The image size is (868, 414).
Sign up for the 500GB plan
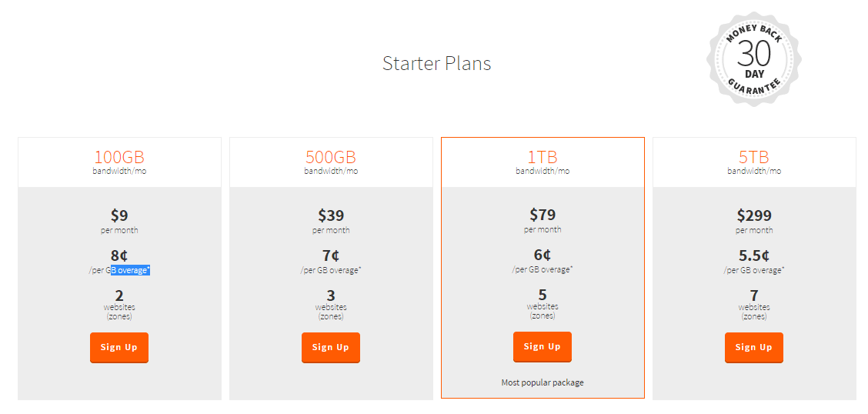[x=330, y=348]
